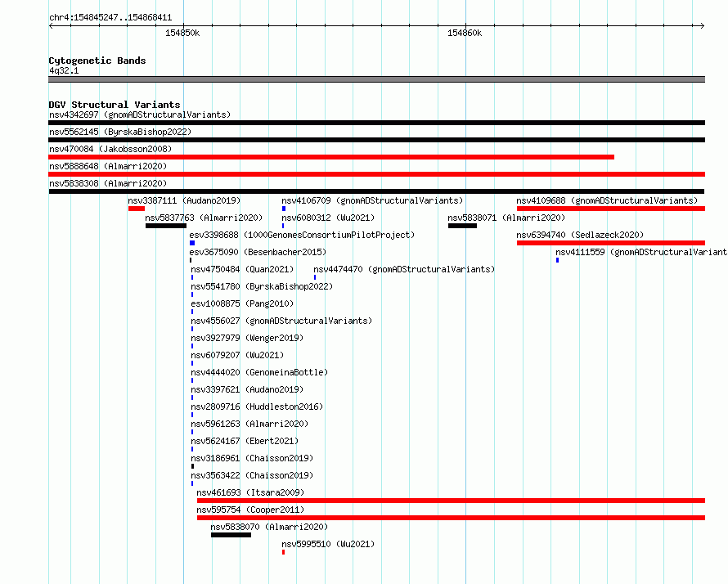The height and width of the screenshot is (584, 728).
Task: Select the black bar under nsv5562145
Action: (376, 140)
